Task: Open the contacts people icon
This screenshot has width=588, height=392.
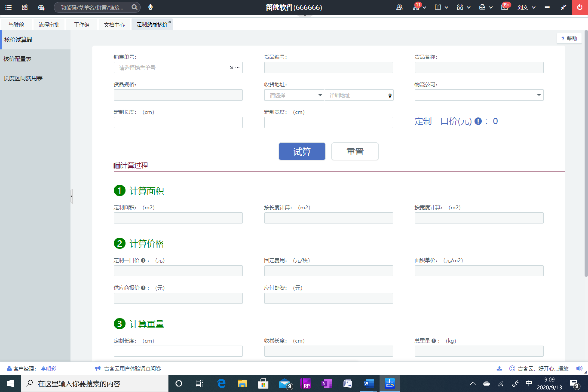Action: click(399, 7)
